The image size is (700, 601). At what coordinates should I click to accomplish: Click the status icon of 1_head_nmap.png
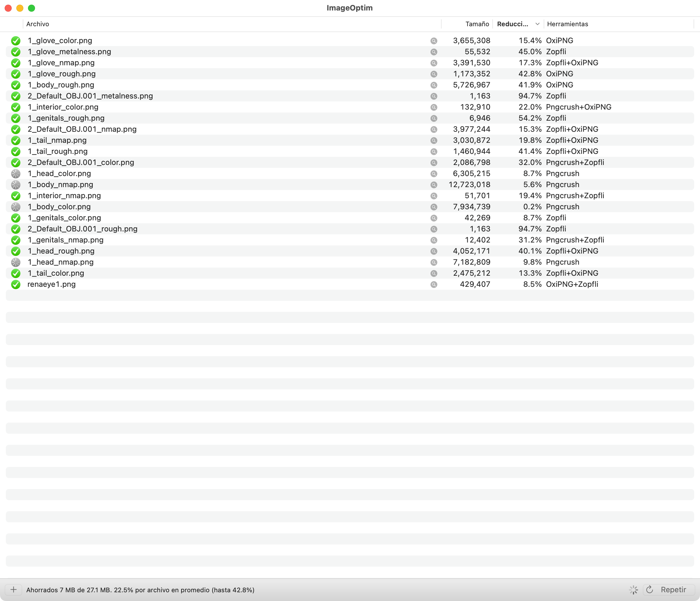tap(15, 262)
